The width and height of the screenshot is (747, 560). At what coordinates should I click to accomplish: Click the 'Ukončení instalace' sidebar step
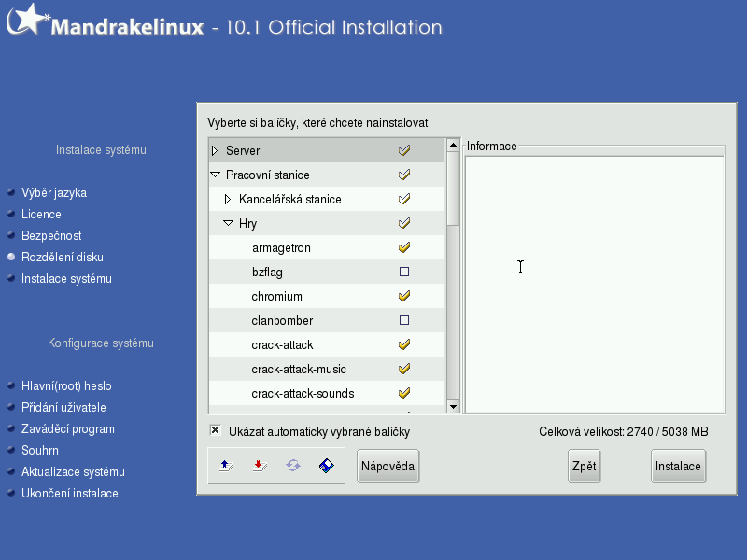(69, 494)
